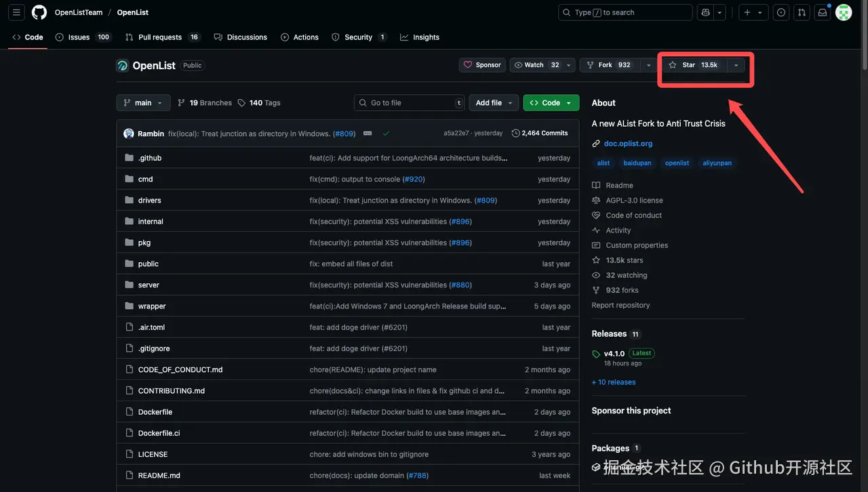
Task: Open the internal folder
Action: point(151,222)
